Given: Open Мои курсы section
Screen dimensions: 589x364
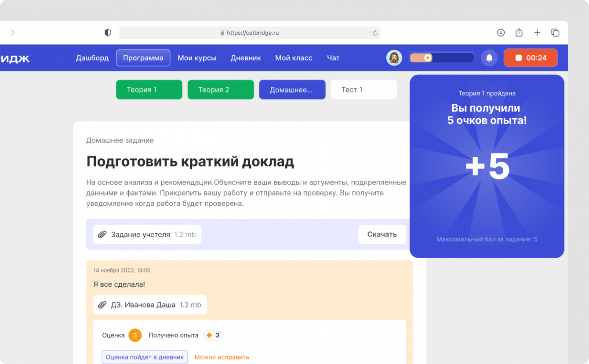Looking at the screenshot, I should click(197, 58).
